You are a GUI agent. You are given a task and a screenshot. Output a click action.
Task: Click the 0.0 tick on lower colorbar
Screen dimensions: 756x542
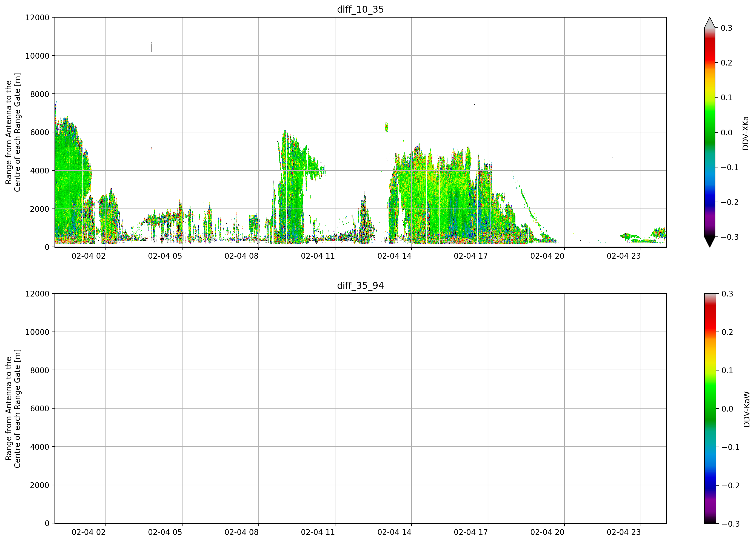(727, 409)
